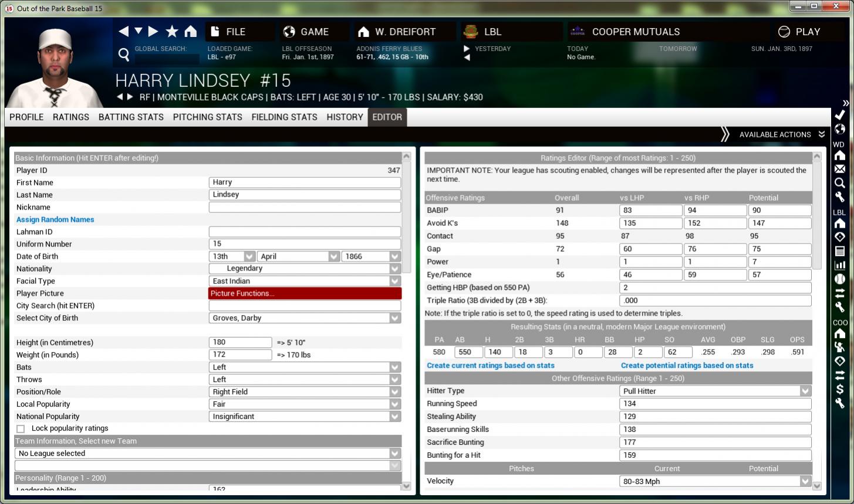Open the Position/Role dropdown
854x504 pixels.
click(305, 392)
